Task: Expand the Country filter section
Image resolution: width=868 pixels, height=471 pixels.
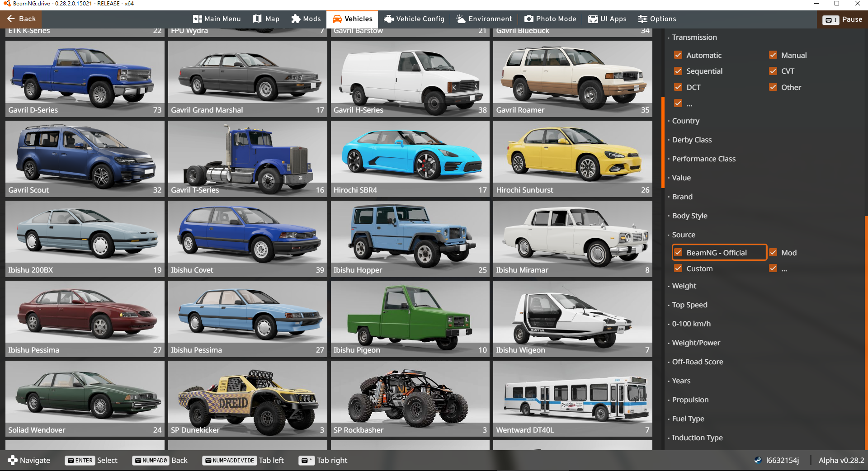Action: (x=685, y=121)
